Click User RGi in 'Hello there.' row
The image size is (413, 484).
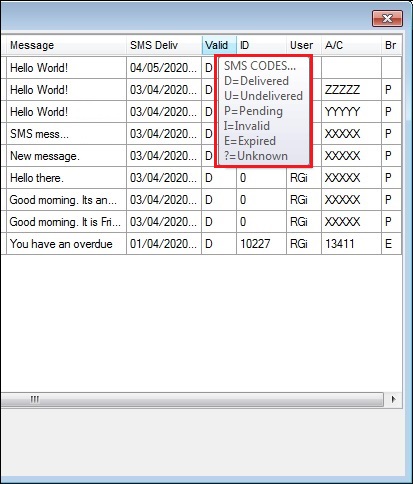click(304, 178)
